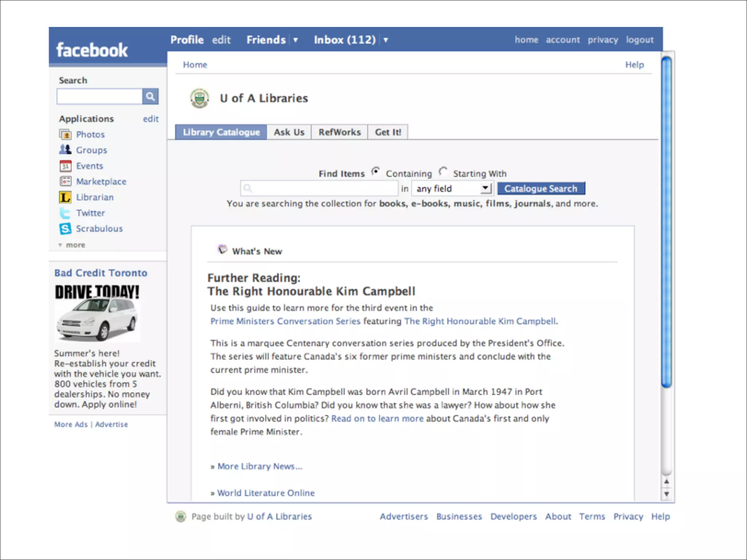Click the What's New tag icon
Viewport: 747px width, 560px height.
pos(222,250)
